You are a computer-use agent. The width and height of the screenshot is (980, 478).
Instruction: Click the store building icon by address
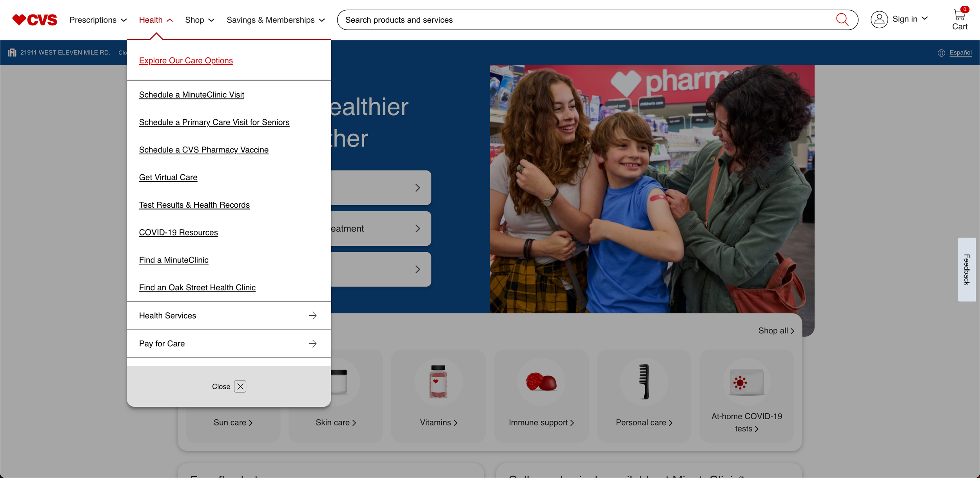pyautogui.click(x=12, y=53)
